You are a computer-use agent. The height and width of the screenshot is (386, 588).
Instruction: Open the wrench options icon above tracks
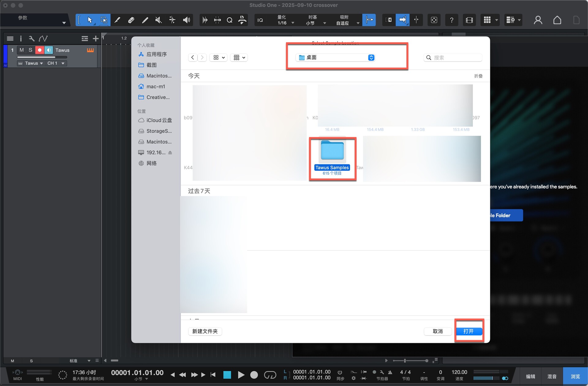[32, 39]
